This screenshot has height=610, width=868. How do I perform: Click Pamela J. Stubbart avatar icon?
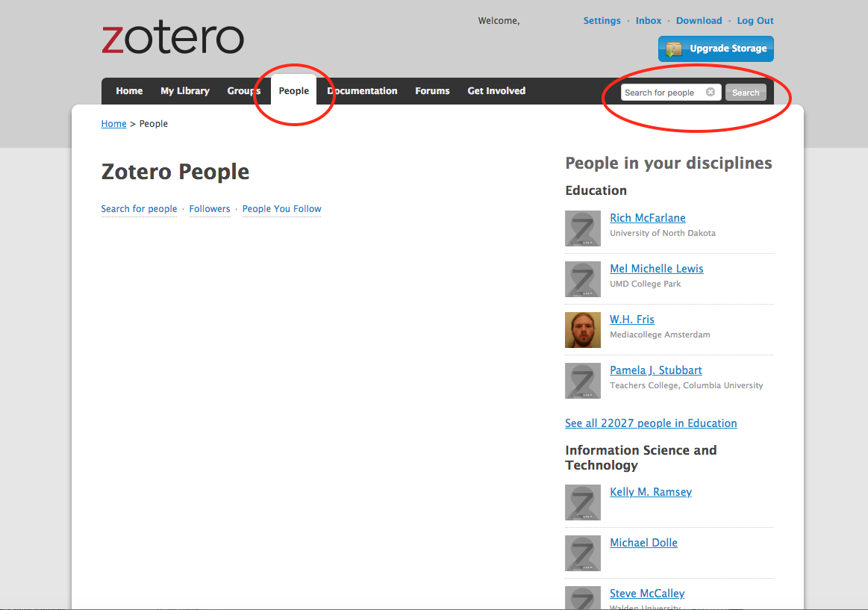(x=582, y=381)
